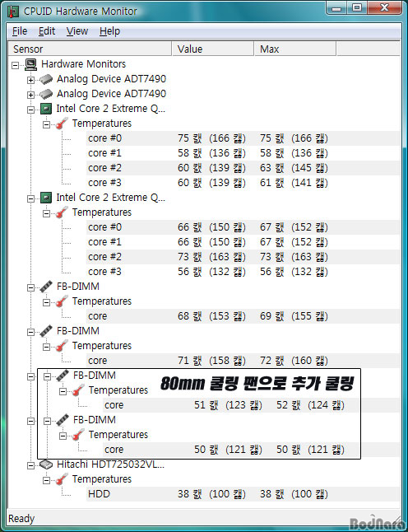Expand the second Analog Device ADT7490 node
The height and width of the screenshot is (532, 408).
click(x=30, y=95)
